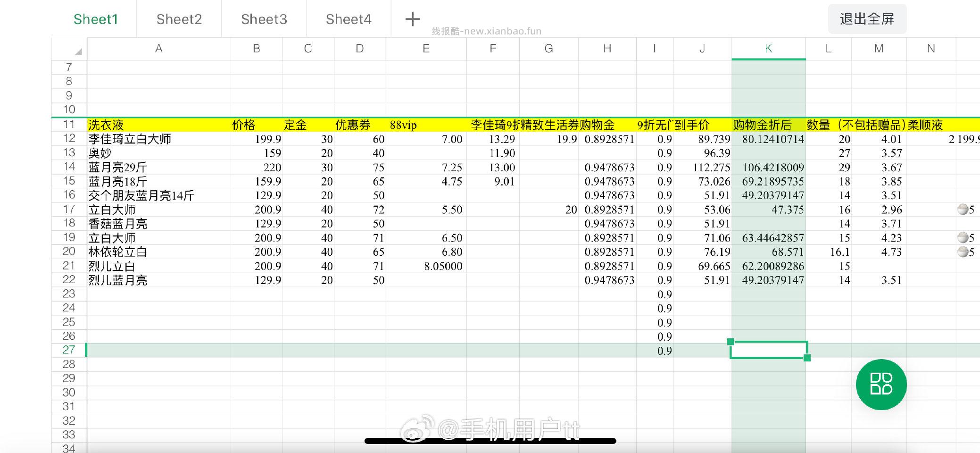Tap the plus icon to add sheet
The width and height of the screenshot is (980, 453).
(x=412, y=19)
